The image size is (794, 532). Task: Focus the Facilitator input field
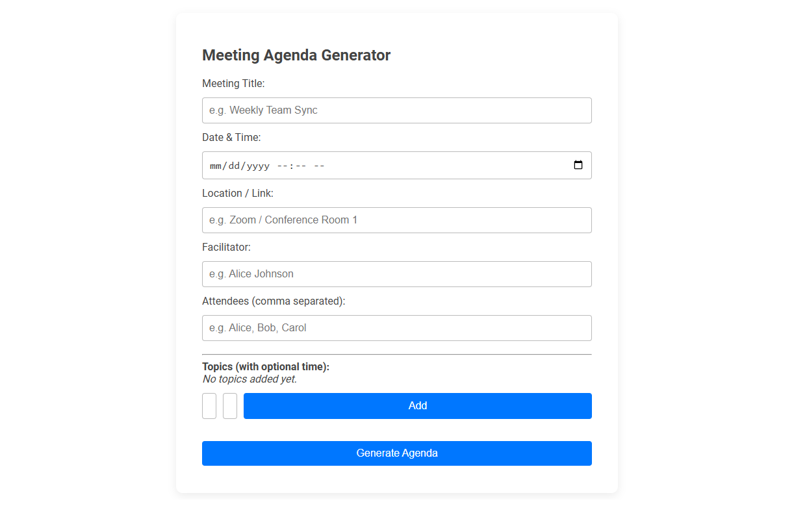[x=396, y=273]
